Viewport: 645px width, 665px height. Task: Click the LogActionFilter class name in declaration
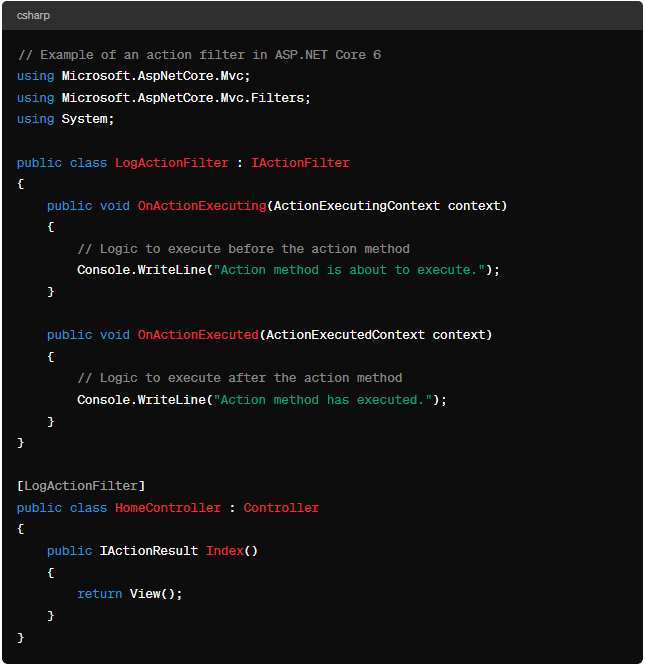click(x=172, y=163)
